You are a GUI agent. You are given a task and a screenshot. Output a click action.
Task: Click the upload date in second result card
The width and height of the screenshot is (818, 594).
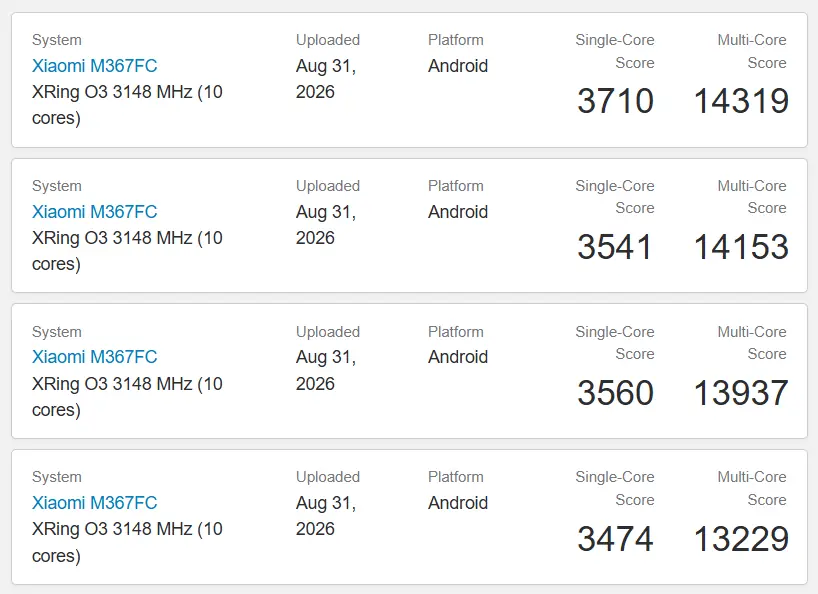coord(326,225)
